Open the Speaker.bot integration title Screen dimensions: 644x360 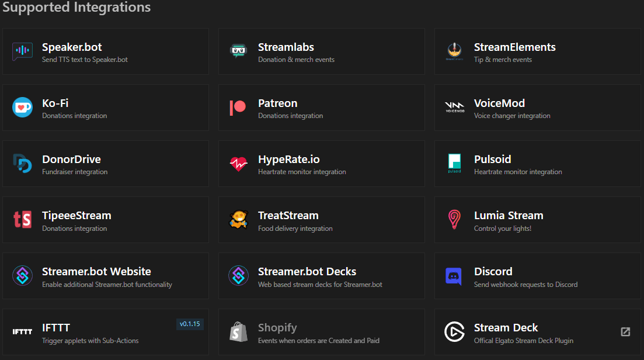coord(72,47)
